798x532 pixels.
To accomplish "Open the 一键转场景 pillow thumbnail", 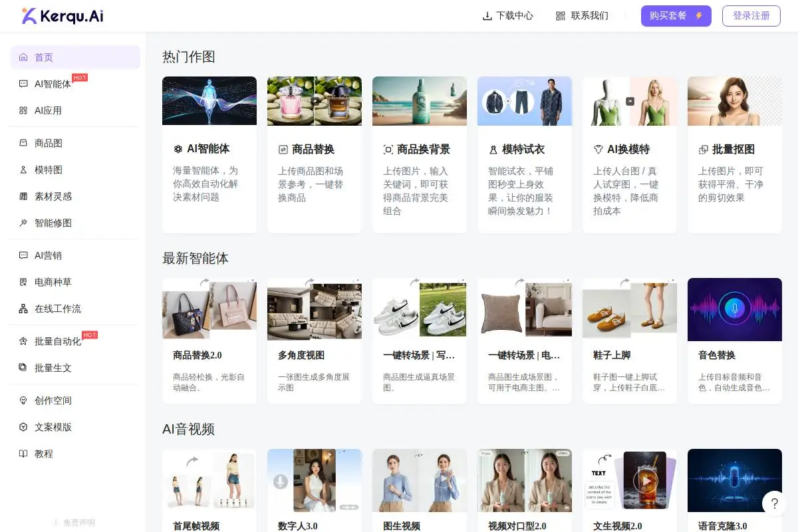I will (x=525, y=309).
